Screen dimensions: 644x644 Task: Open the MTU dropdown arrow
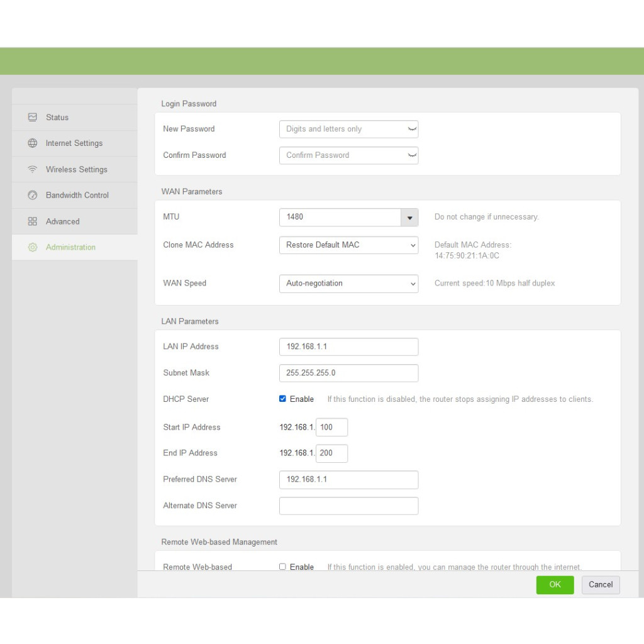tap(409, 218)
